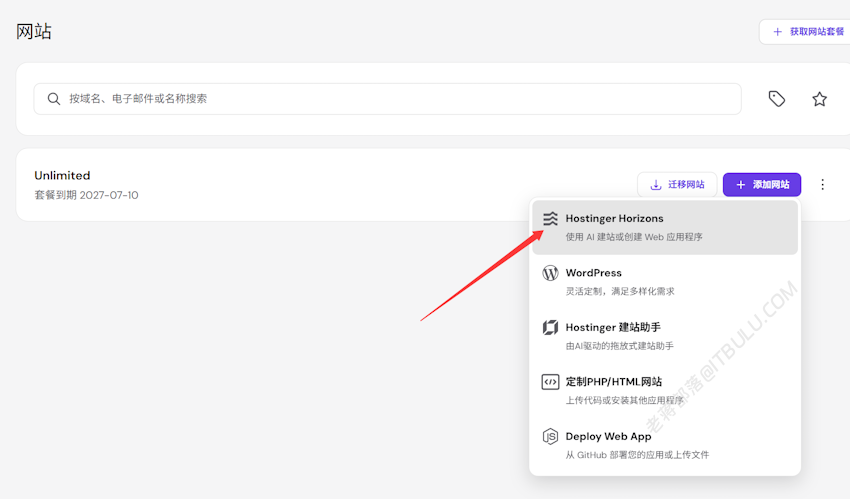
Task: Open the three-dot menu for Unlimited plan
Action: (x=822, y=185)
